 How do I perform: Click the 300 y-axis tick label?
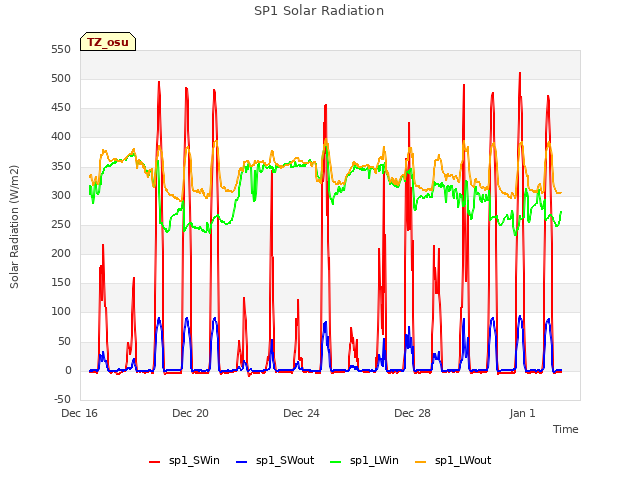click(x=61, y=196)
